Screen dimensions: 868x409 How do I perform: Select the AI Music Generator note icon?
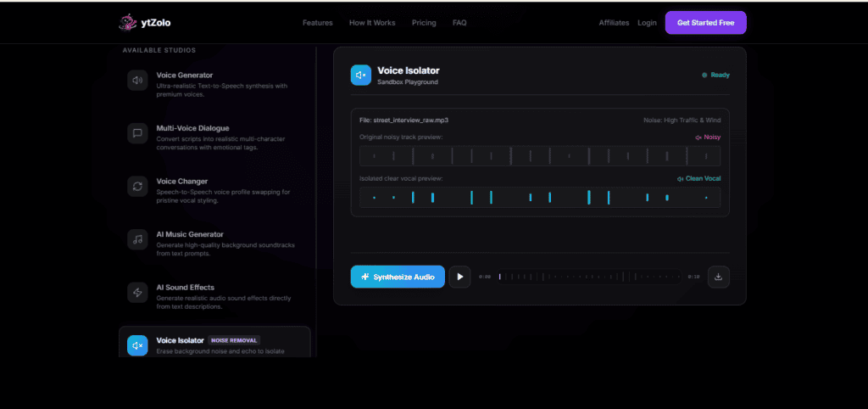(138, 239)
